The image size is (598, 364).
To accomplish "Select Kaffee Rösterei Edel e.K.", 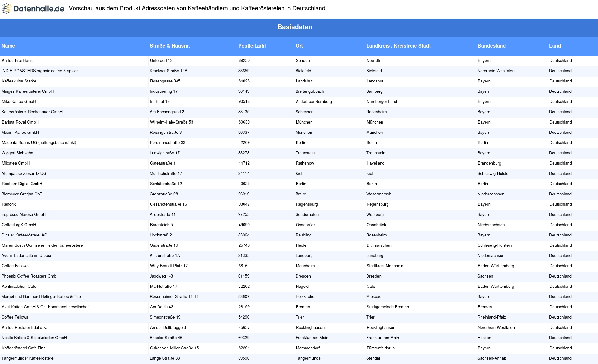I will [x=25, y=328].
